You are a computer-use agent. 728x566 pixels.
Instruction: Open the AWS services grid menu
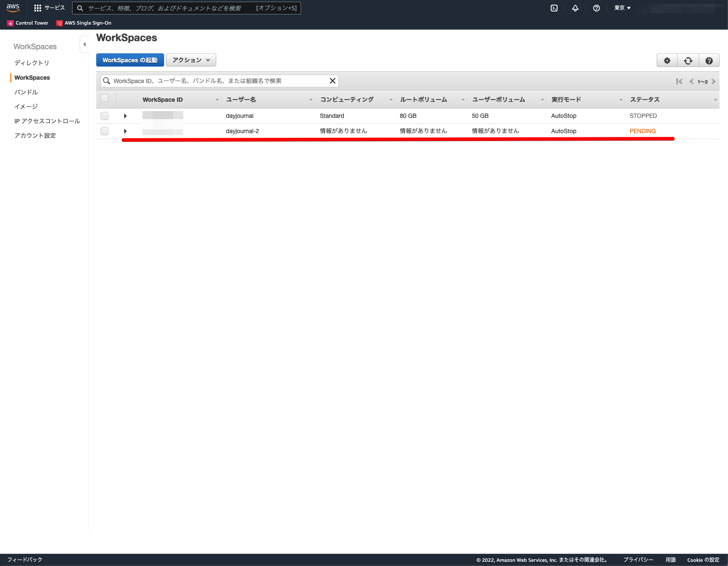pos(38,8)
